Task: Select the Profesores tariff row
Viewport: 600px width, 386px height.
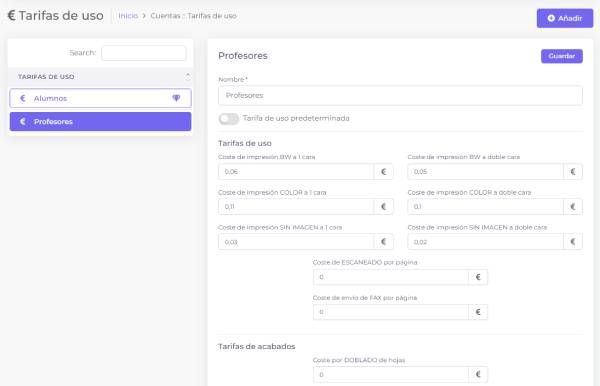Action: [100, 122]
